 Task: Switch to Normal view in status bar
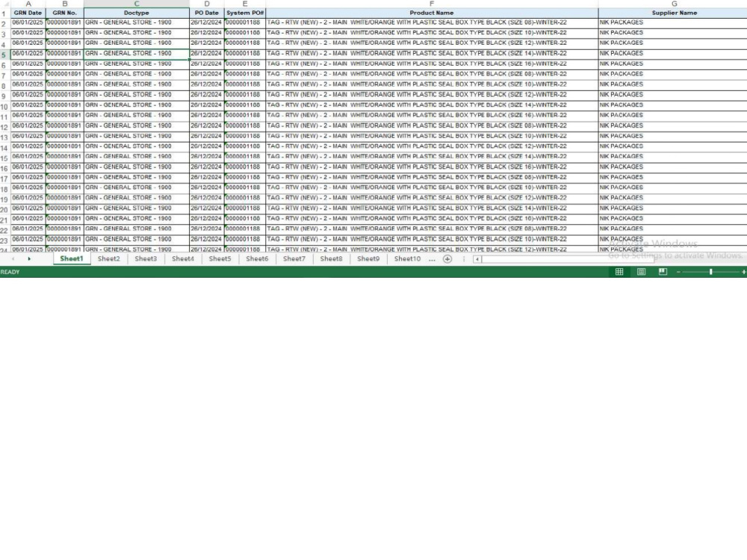(619, 272)
